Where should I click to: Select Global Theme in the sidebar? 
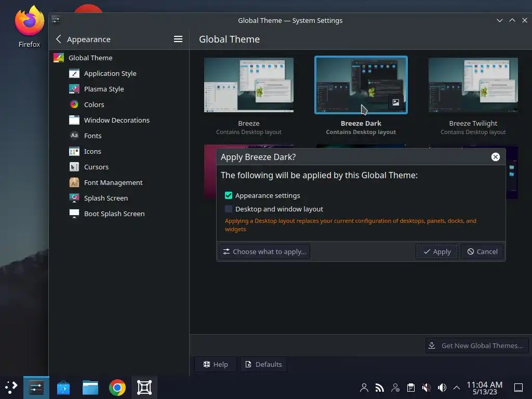click(119, 58)
